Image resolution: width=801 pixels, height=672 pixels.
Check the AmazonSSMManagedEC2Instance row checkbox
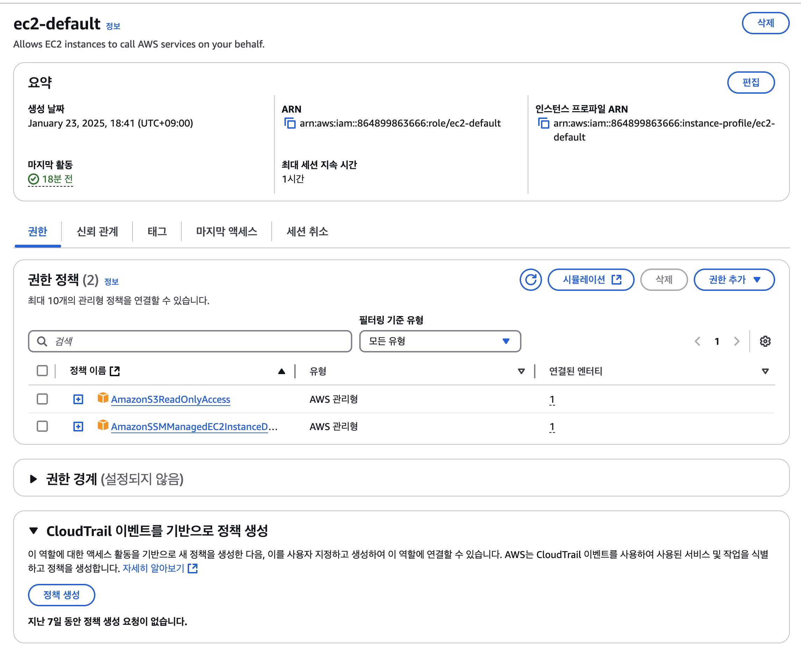coord(42,426)
